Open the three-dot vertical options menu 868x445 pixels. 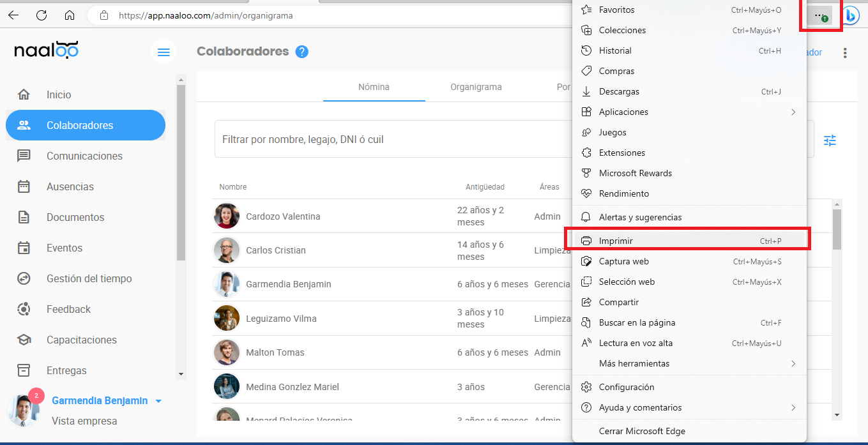846,53
